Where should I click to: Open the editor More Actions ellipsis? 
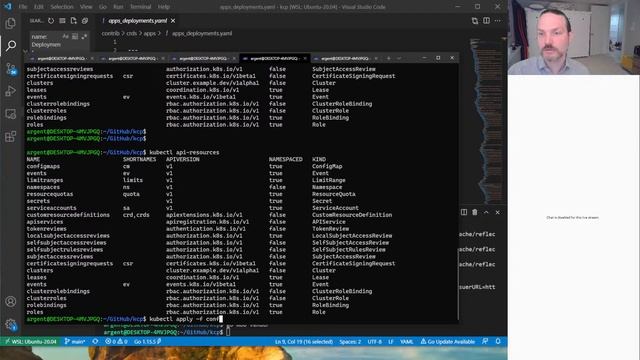pos(498,21)
